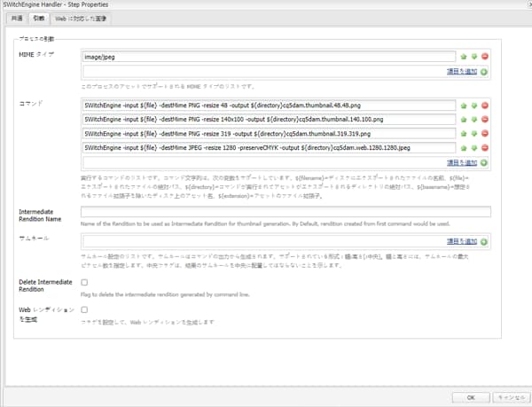Click the add item link under commands
The height and width of the screenshot is (407, 532).
pos(462,163)
